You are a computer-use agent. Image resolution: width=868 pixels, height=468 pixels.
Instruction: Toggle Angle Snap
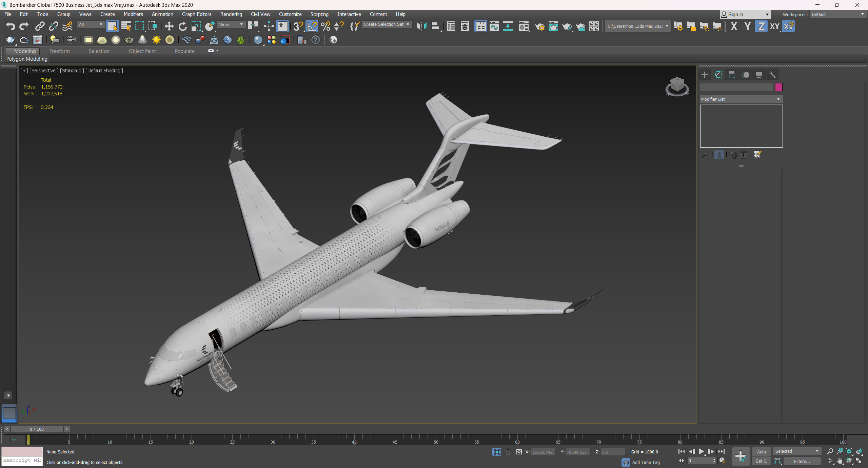[312, 26]
